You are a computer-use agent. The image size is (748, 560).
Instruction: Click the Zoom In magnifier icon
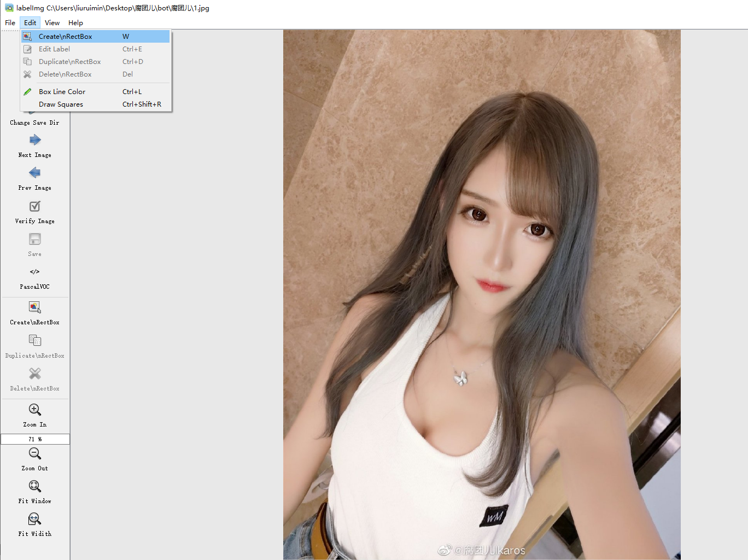click(x=35, y=410)
